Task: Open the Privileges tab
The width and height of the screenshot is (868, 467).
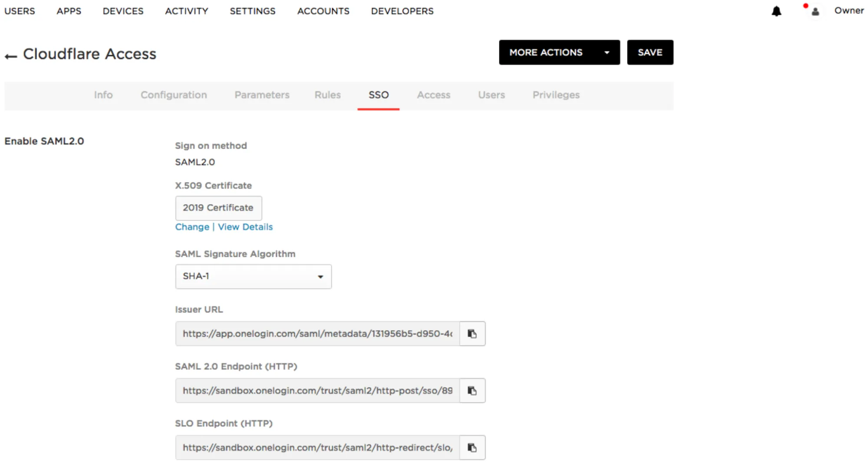Action: tap(556, 95)
